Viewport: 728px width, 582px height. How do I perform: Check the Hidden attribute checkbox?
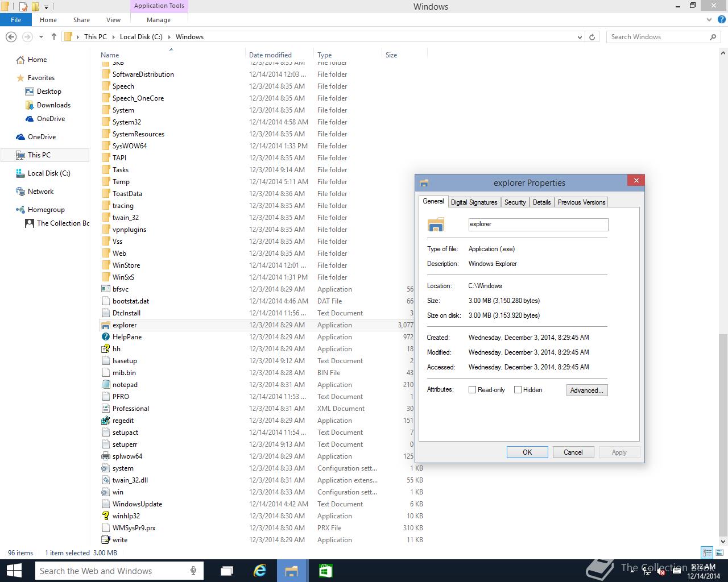[x=518, y=390]
